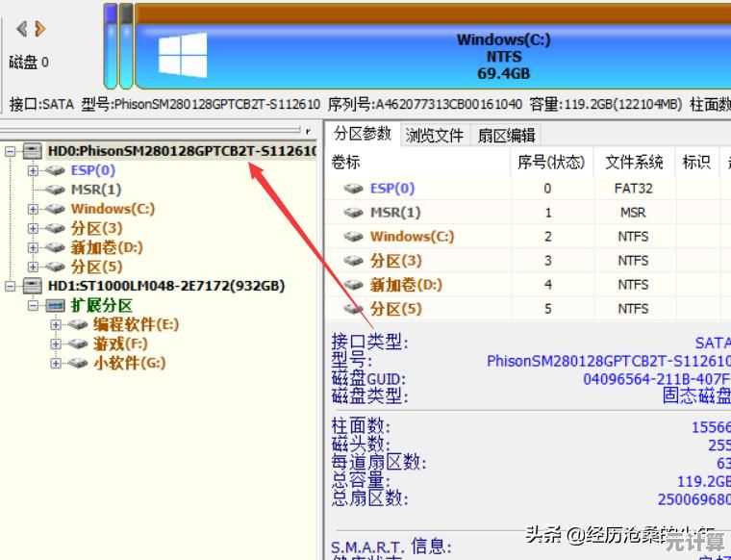This screenshot has width=731, height=560.
Task: Click the 新加卷(D:) drive icon in partition table
Action: click(x=354, y=285)
